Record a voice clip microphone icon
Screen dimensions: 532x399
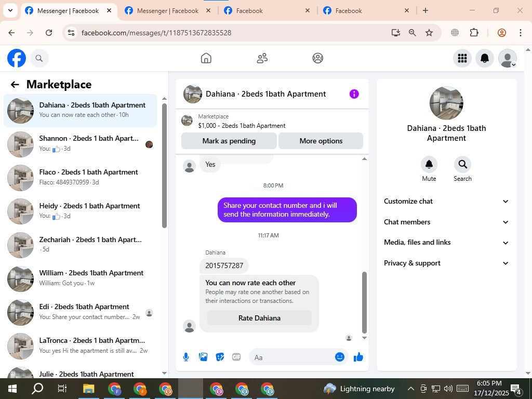pyautogui.click(x=186, y=357)
